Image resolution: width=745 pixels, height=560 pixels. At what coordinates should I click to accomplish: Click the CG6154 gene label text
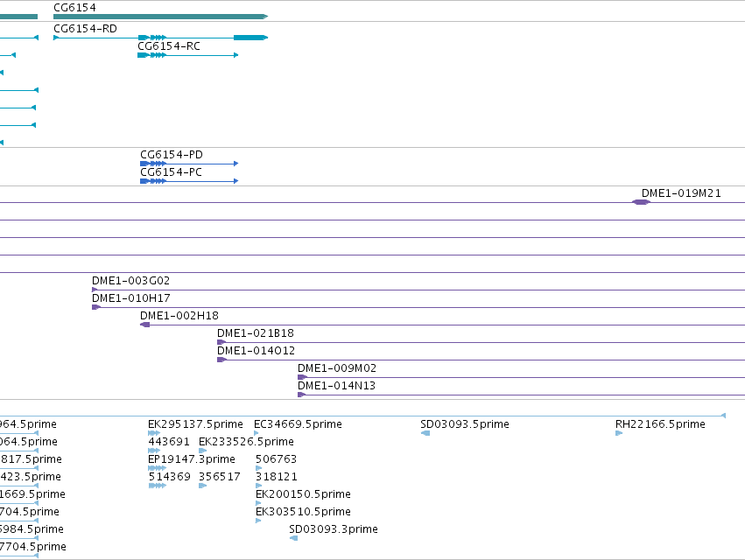click(74, 8)
